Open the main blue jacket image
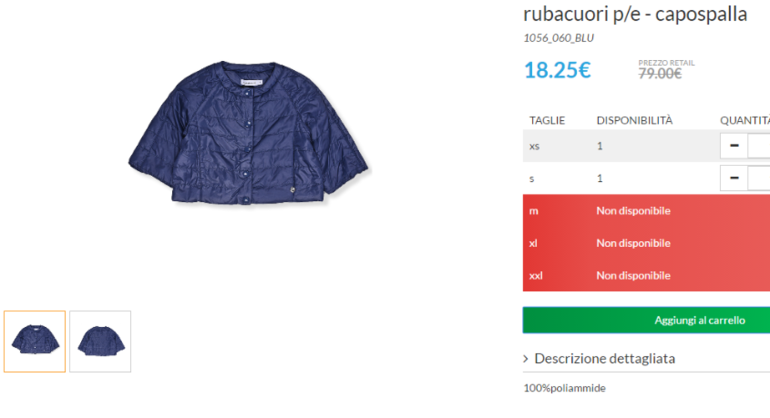The width and height of the screenshot is (770, 418). pyautogui.click(x=248, y=132)
